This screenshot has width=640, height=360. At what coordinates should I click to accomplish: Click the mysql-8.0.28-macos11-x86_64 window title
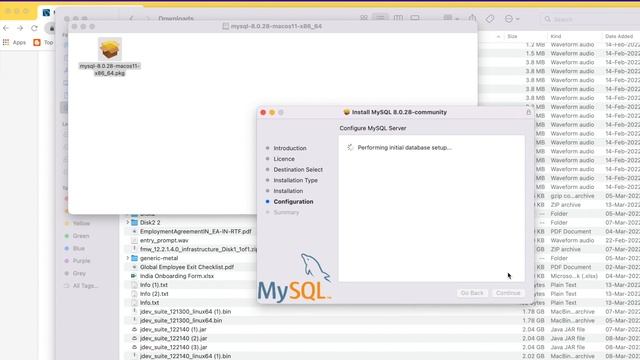[276, 26]
